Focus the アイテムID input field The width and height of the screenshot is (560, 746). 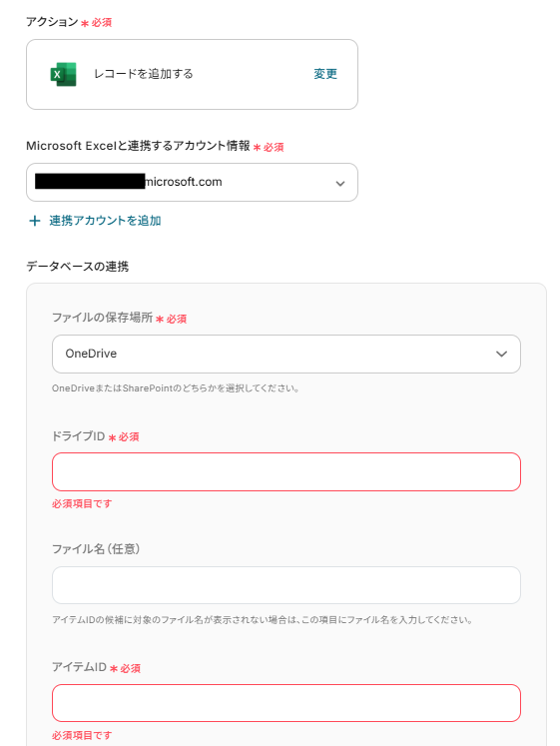tap(286, 703)
